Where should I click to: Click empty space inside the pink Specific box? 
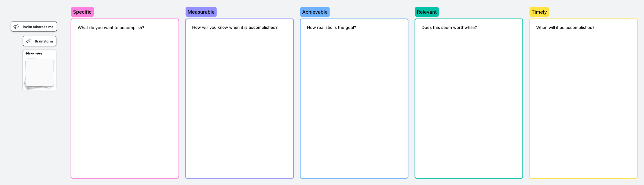125,107
